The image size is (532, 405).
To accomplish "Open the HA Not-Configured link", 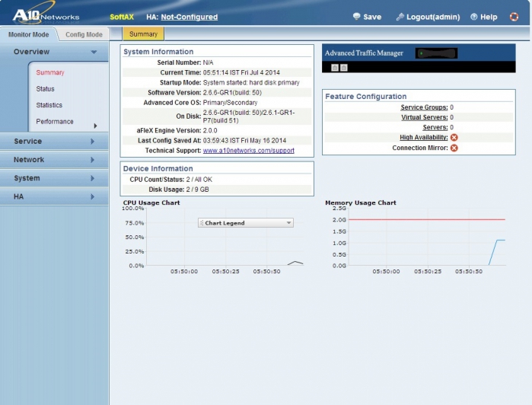I will (190, 17).
